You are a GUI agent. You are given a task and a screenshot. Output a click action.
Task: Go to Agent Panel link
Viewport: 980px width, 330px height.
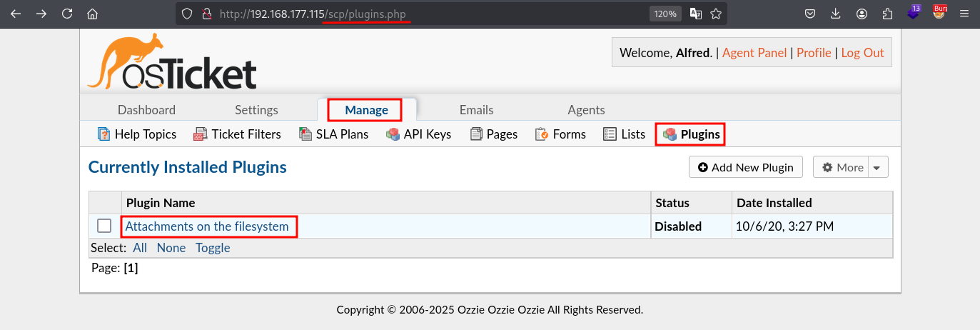click(754, 53)
